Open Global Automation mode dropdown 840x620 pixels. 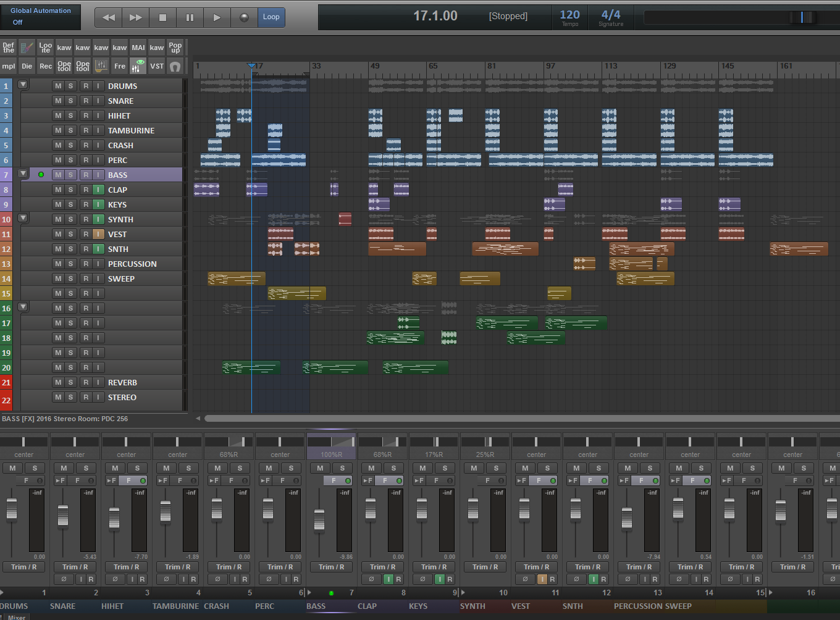41,17
